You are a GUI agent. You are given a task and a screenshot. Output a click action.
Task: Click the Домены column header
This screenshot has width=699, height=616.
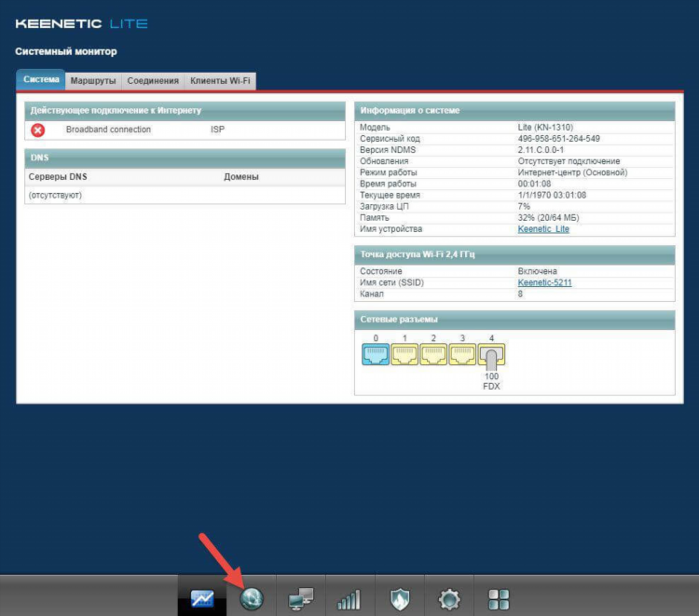tap(241, 177)
